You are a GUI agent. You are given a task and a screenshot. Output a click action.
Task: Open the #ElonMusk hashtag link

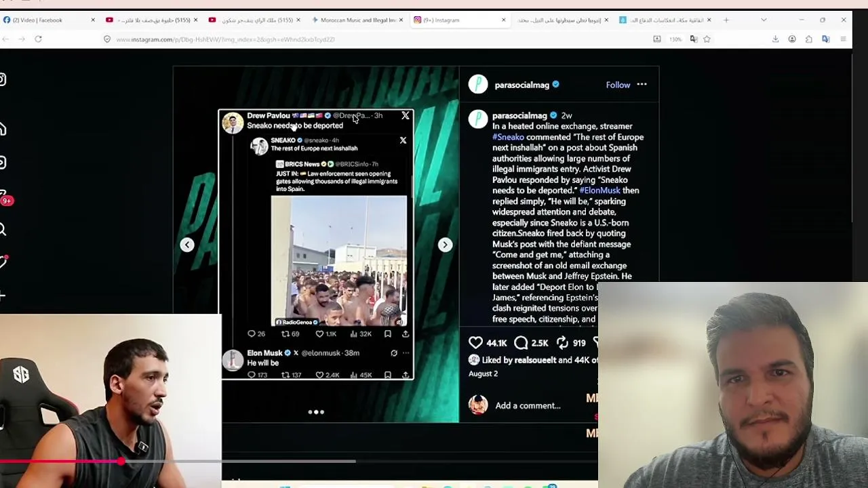click(x=599, y=190)
